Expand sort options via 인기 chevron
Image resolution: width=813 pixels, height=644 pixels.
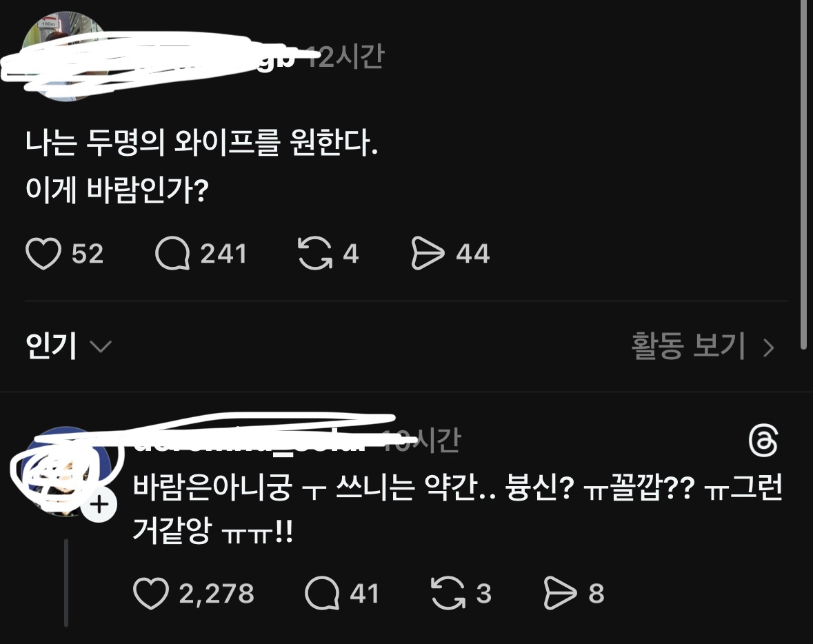101,346
